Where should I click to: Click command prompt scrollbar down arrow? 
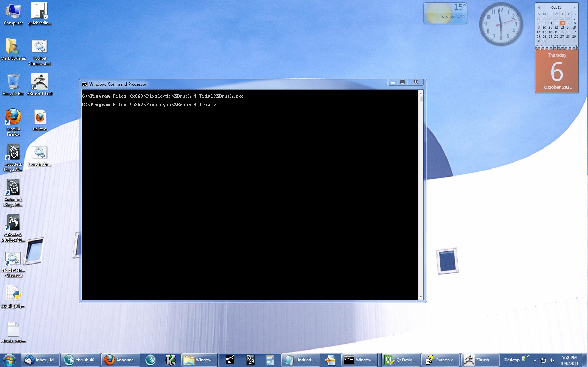tap(421, 297)
